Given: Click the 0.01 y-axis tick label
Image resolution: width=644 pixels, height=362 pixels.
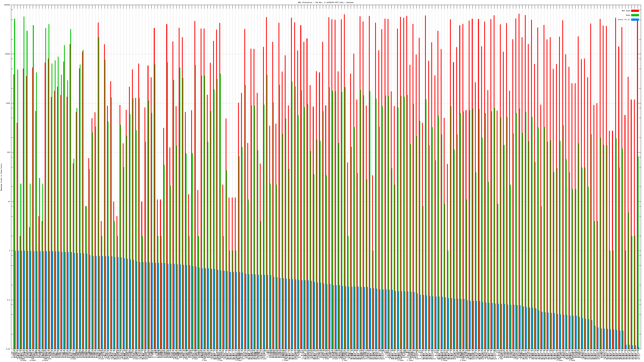Looking at the screenshot, I should pos(8,349).
